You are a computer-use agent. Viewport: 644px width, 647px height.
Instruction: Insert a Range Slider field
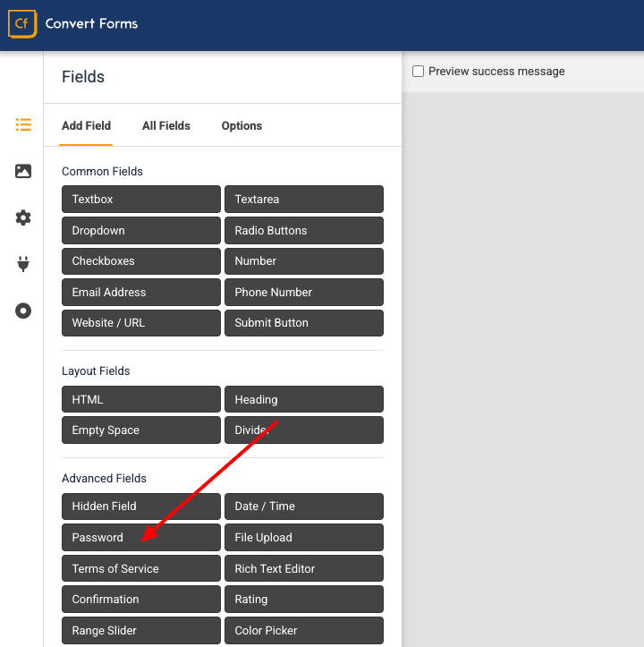click(x=140, y=630)
